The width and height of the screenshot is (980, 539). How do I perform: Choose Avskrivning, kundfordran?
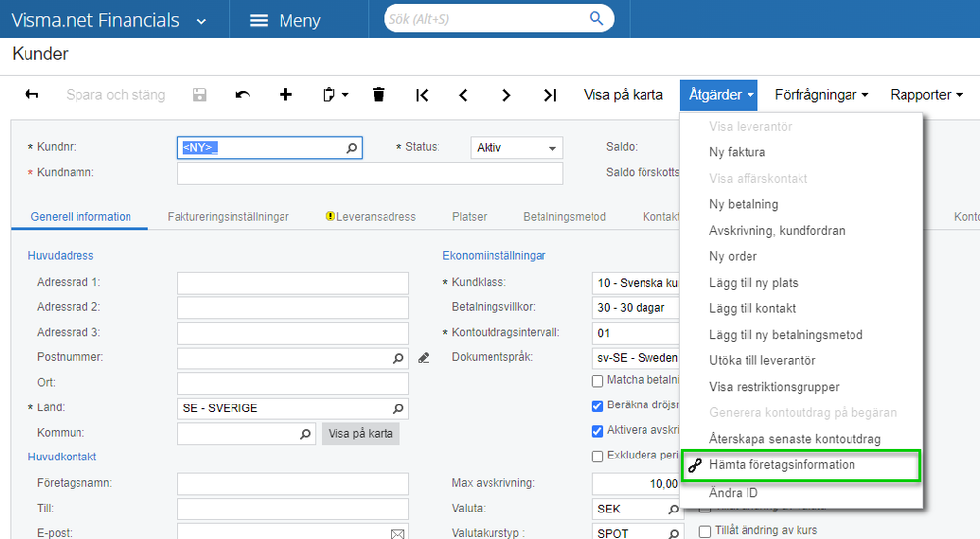pyautogui.click(x=777, y=231)
